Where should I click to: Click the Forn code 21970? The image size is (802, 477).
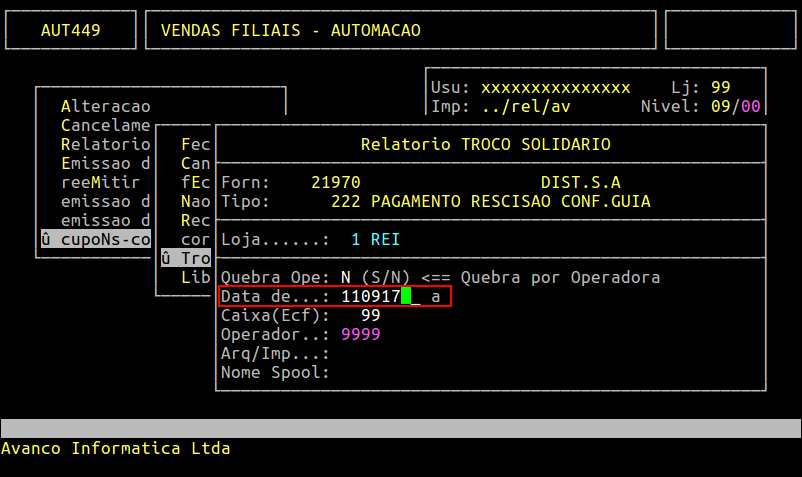pos(335,183)
